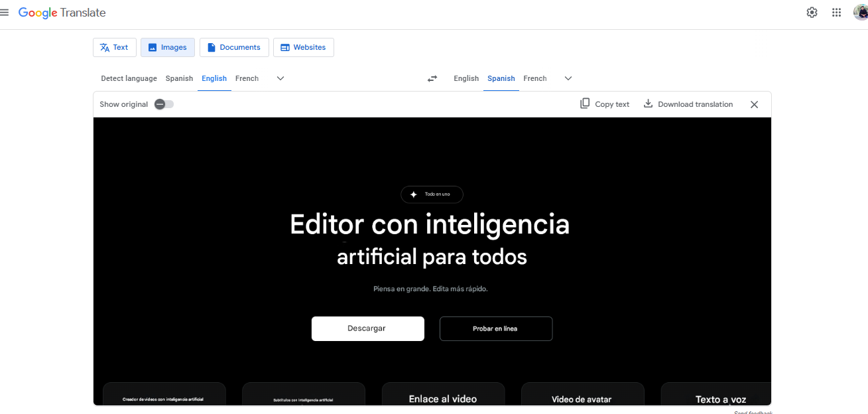Select English as target language
Screen dimensions: 868x414
(x=466, y=78)
